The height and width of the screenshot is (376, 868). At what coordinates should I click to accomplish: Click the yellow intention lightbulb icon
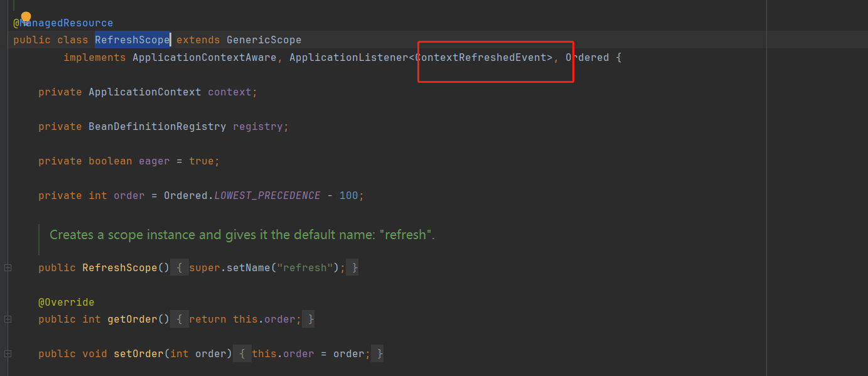pos(26,17)
